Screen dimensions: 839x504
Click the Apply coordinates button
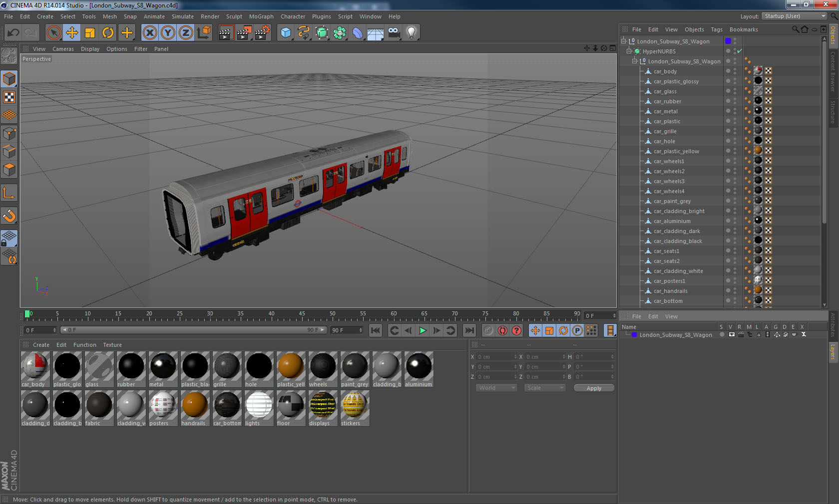click(594, 388)
